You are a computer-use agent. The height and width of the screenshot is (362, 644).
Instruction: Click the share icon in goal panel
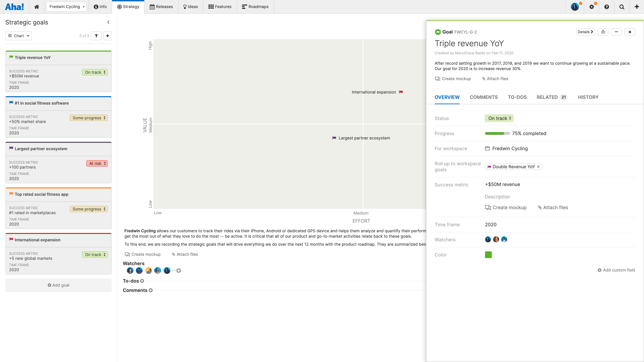coord(603,32)
